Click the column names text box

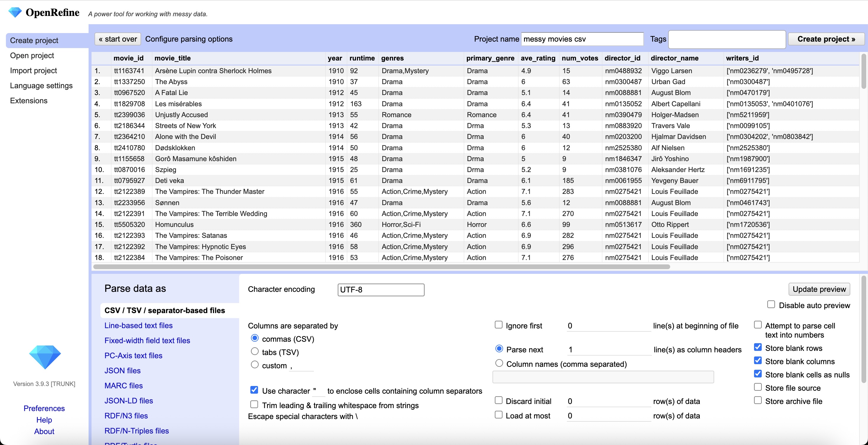click(x=603, y=377)
